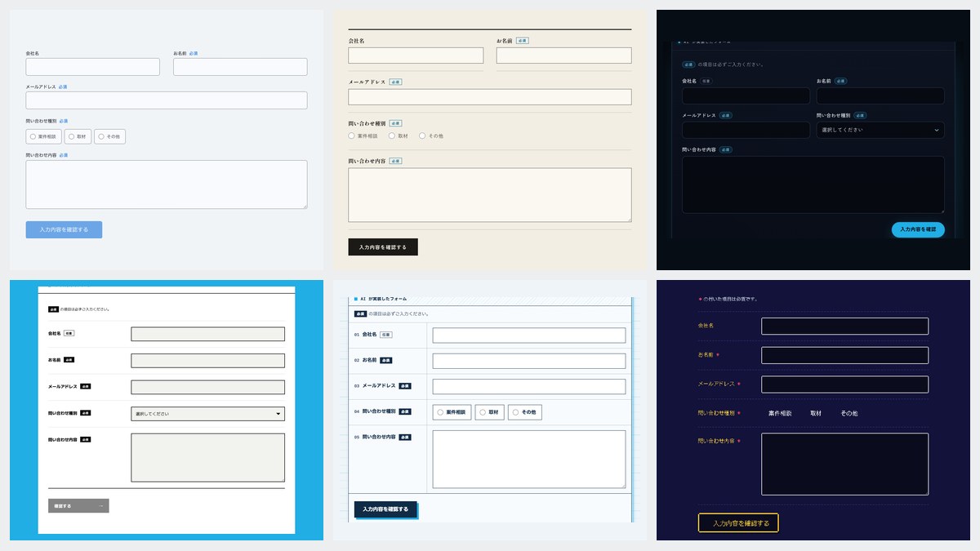The width and height of the screenshot is (980, 551).
Task: Click gray 確認する arrow button
Action: (78, 506)
